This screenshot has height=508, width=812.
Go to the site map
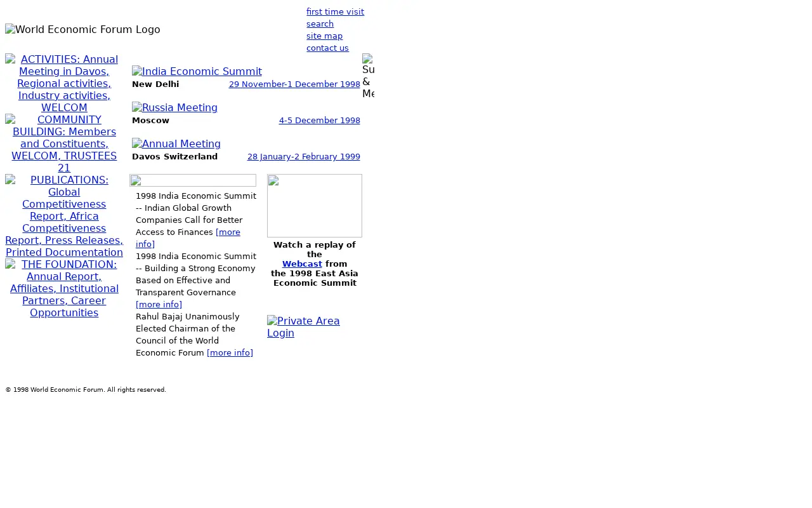pyautogui.click(x=324, y=36)
